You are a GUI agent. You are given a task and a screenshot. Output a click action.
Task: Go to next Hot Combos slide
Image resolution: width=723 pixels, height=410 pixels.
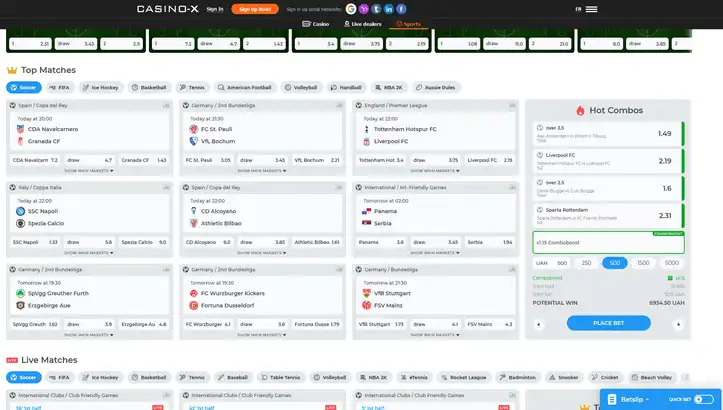click(679, 323)
